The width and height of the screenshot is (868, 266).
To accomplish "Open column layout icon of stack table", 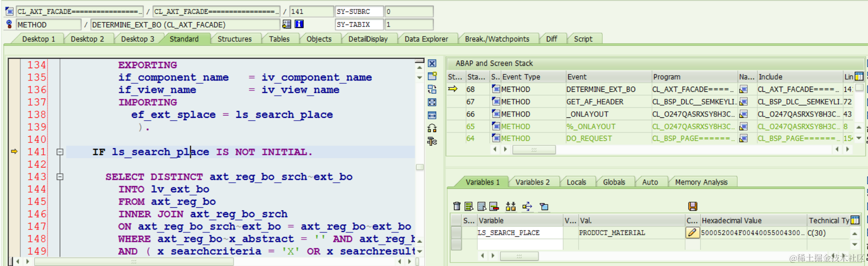I will click(859, 76).
